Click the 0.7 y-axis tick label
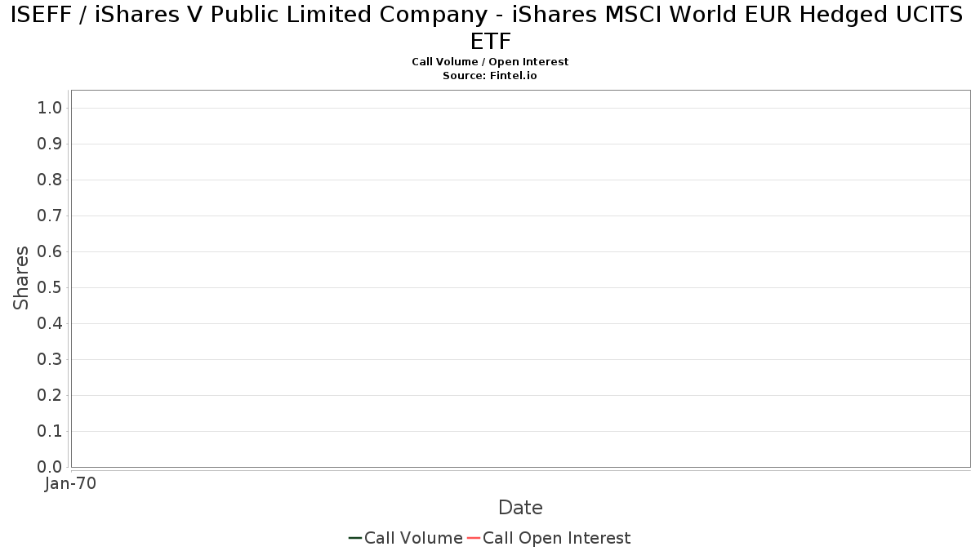 pyautogui.click(x=50, y=216)
